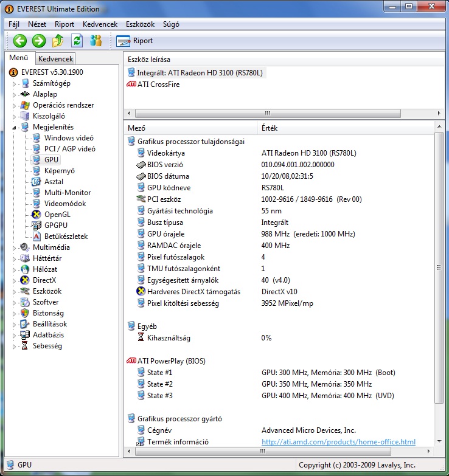Click the Kiszolgáló server icon
449x476 pixels.
pyautogui.click(x=25, y=116)
